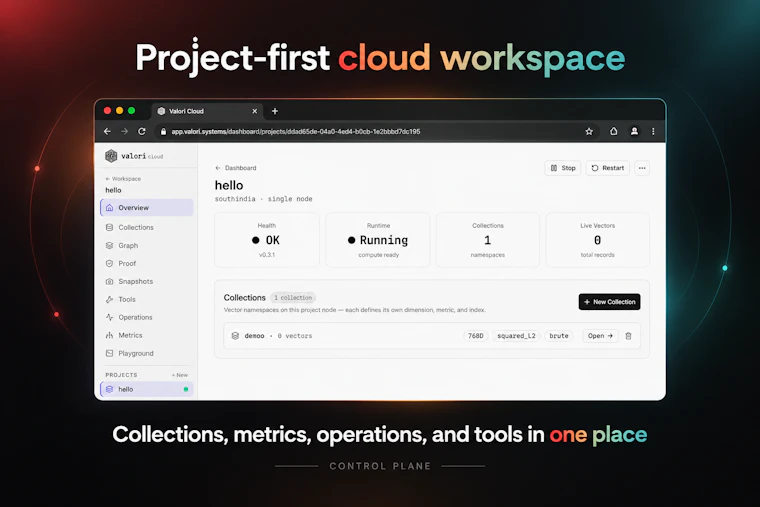Click the Valori cloud logo icon
The height and width of the screenshot is (507, 760).
(x=111, y=156)
